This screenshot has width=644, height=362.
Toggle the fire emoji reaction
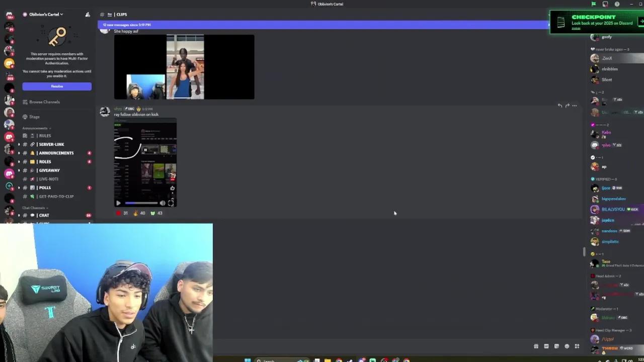135,213
